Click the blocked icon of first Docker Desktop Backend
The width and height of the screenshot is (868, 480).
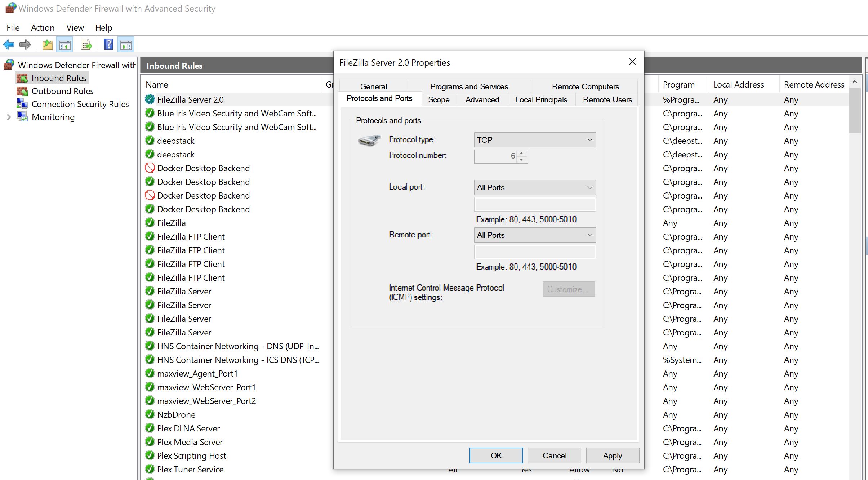(150, 168)
